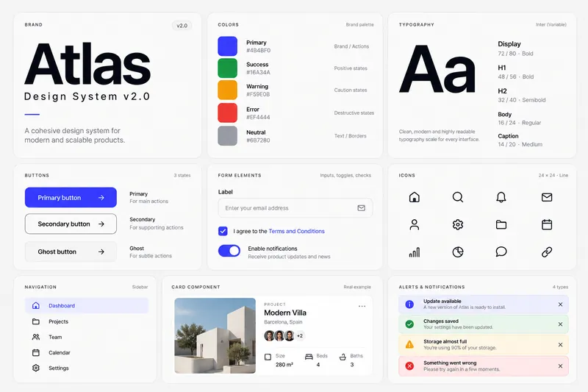Click the home icon in Icons panel
The width and height of the screenshot is (588, 392).
click(414, 197)
